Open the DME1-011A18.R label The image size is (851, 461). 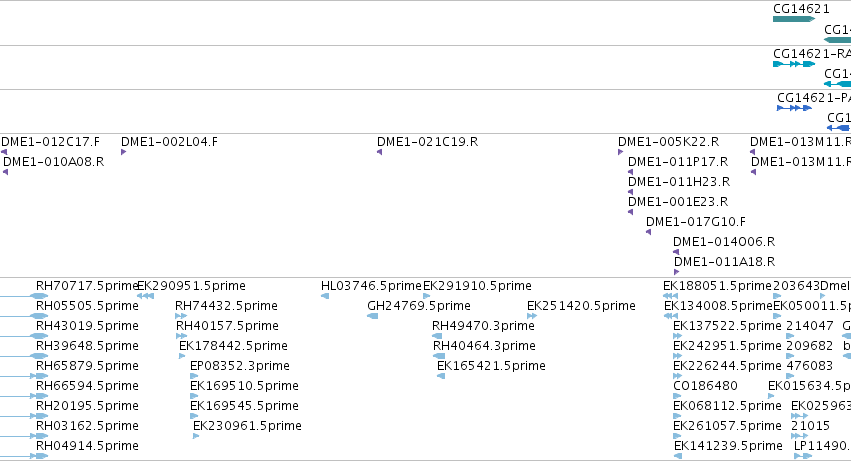tap(725, 262)
